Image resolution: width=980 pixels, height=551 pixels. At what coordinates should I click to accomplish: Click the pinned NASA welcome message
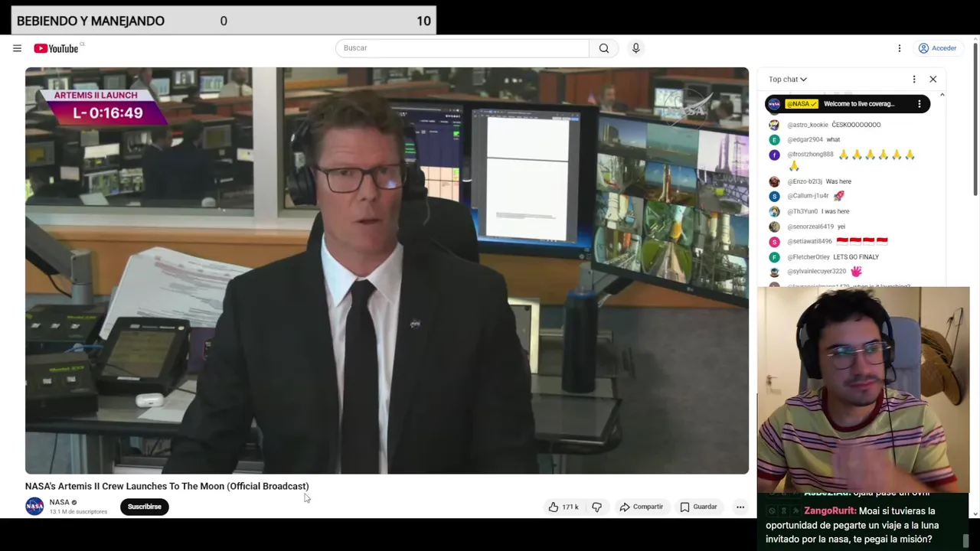pyautogui.click(x=847, y=104)
